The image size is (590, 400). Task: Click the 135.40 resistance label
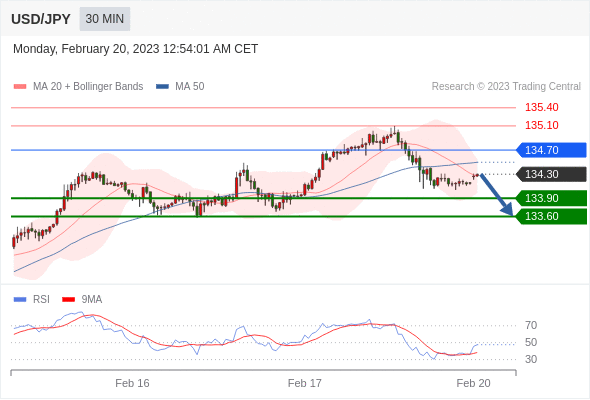click(541, 107)
